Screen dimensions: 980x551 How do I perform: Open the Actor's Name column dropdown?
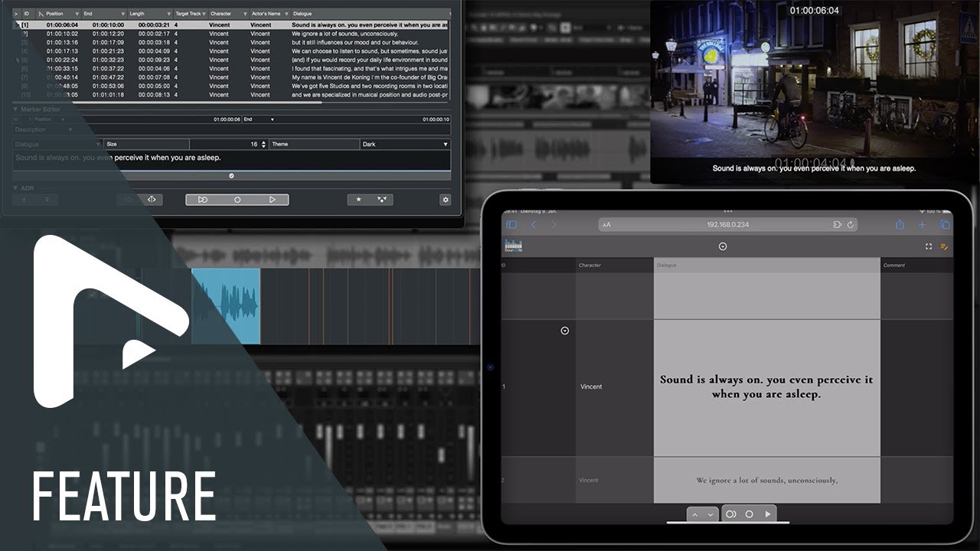[286, 14]
